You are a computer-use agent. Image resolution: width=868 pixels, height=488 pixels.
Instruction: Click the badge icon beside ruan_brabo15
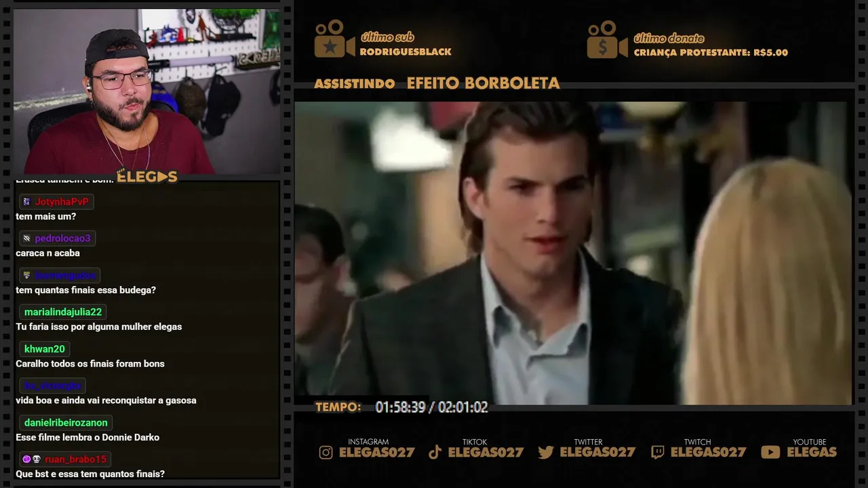pos(31,460)
